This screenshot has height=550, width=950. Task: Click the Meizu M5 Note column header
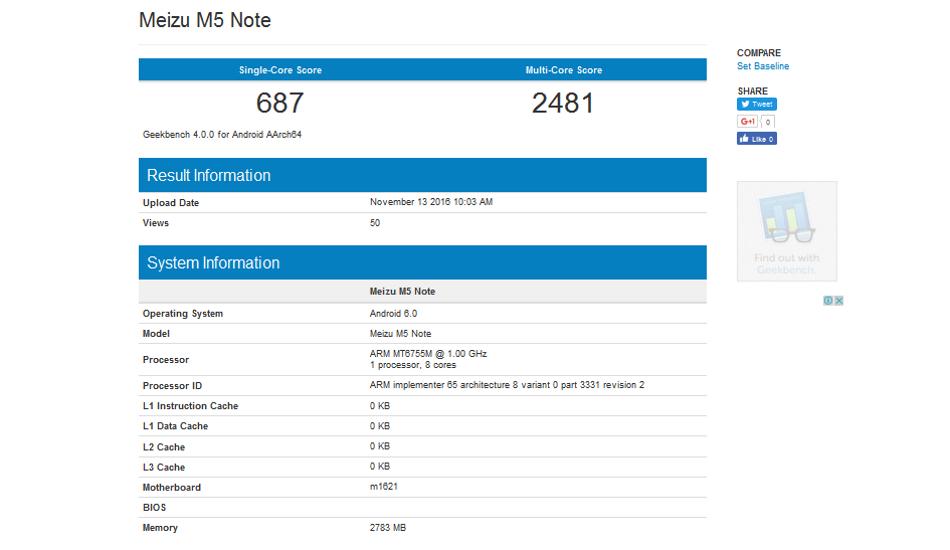point(402,291)
